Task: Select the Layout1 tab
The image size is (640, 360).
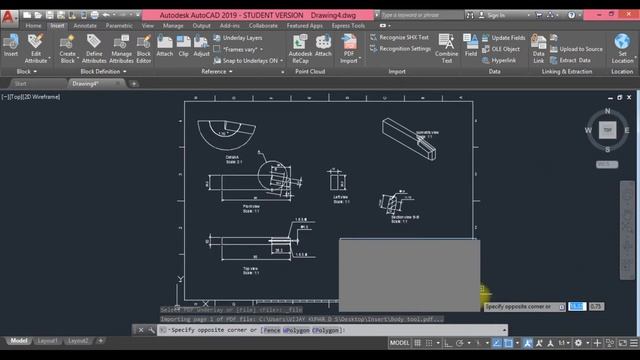Action: [47, 341]
